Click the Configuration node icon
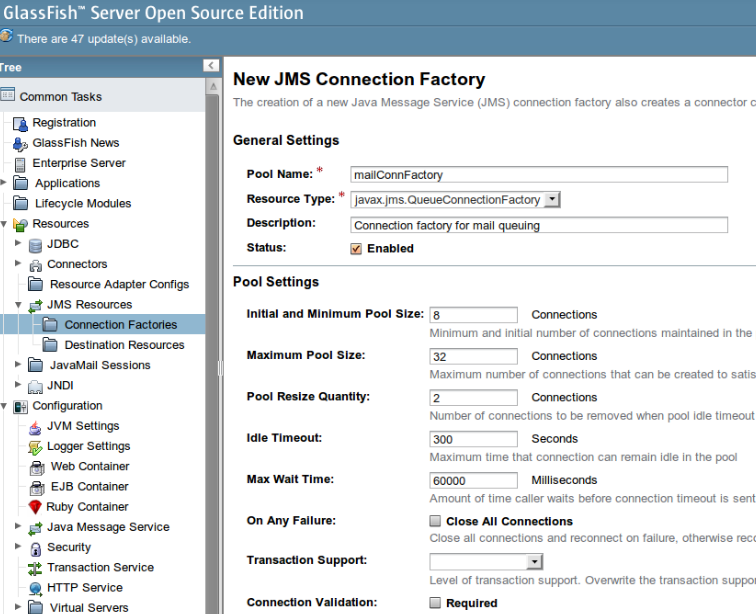Viewport: 756px width, 614px height. pos(21,407)
